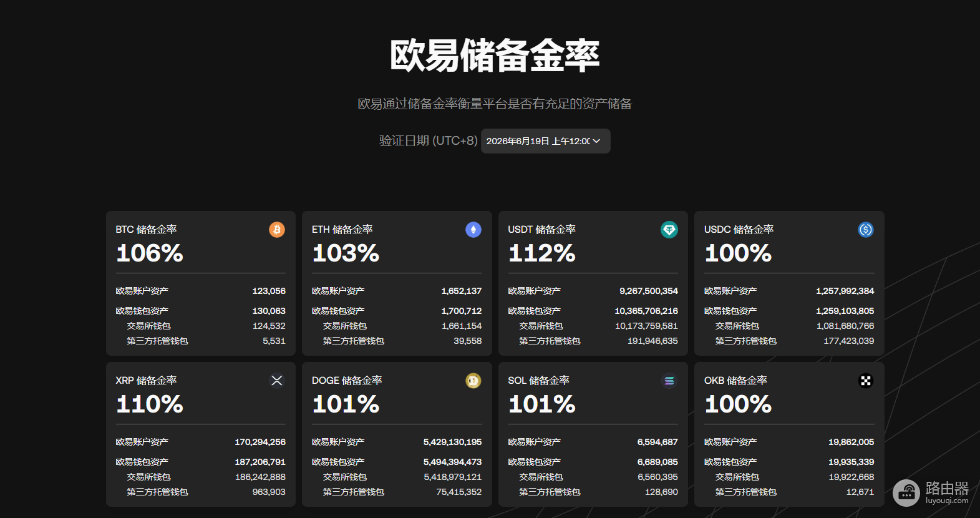The height and width of the screenshot is (518, 980).
Task: Click DOGE account assets value 5,429,130,195
Action: click(453, 442)
